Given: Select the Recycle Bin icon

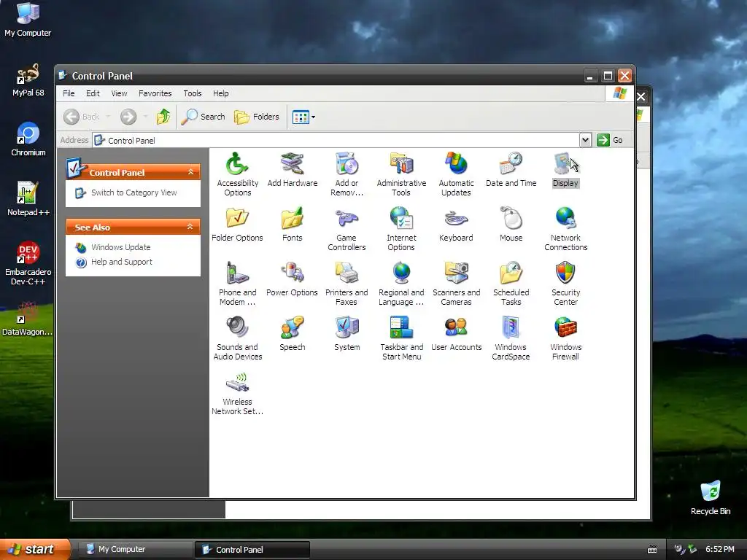Looking at the screenshot, I should click(711, 498).
